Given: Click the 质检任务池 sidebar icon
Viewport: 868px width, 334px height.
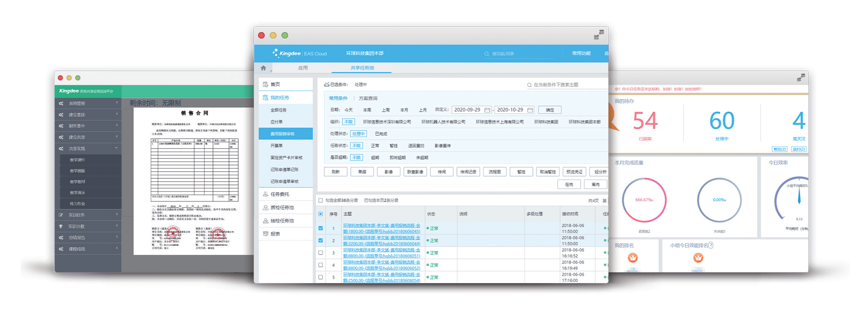Looking at the screenshot, I should (265, 208).
